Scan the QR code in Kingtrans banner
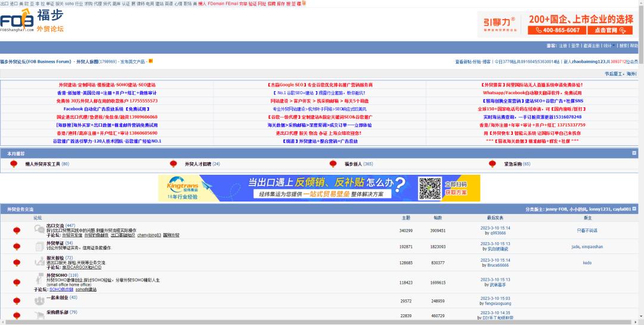This screenshot has height=325, width=644. [430, 188]
